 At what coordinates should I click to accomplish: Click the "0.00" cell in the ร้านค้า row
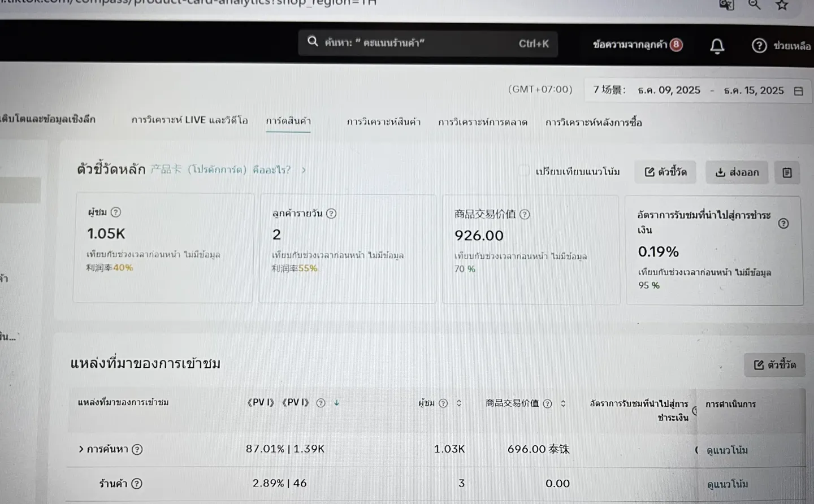click(x=557, y=484)
